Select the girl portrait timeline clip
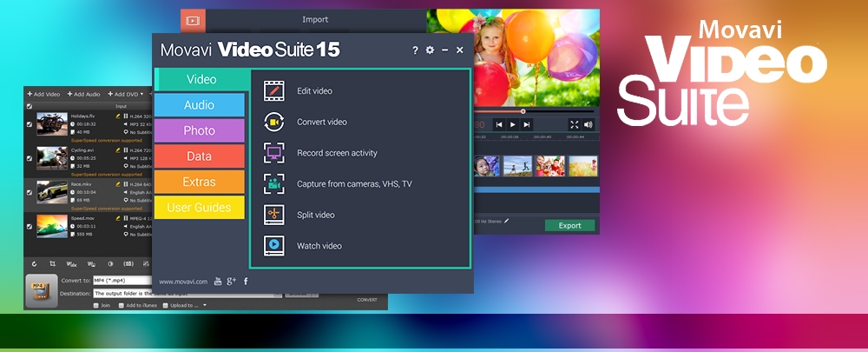 coord(487,166)
